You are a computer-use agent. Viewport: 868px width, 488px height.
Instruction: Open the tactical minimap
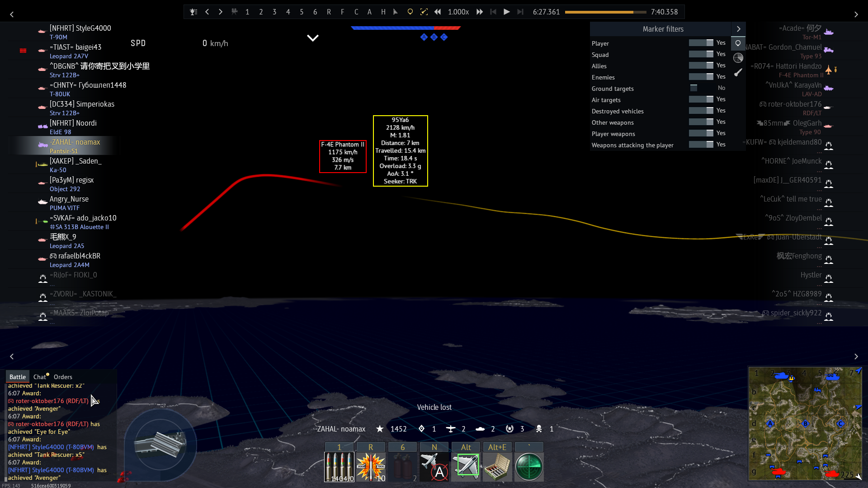click(x=805, y=424)
